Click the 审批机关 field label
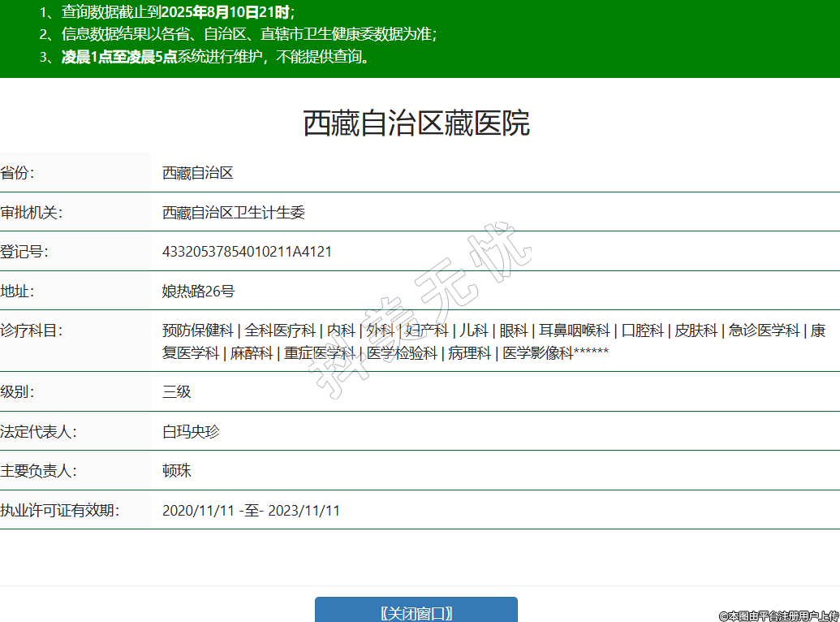The width and height of the screenshot is (840, 622). pyautogui.click(x=32, y=213)
